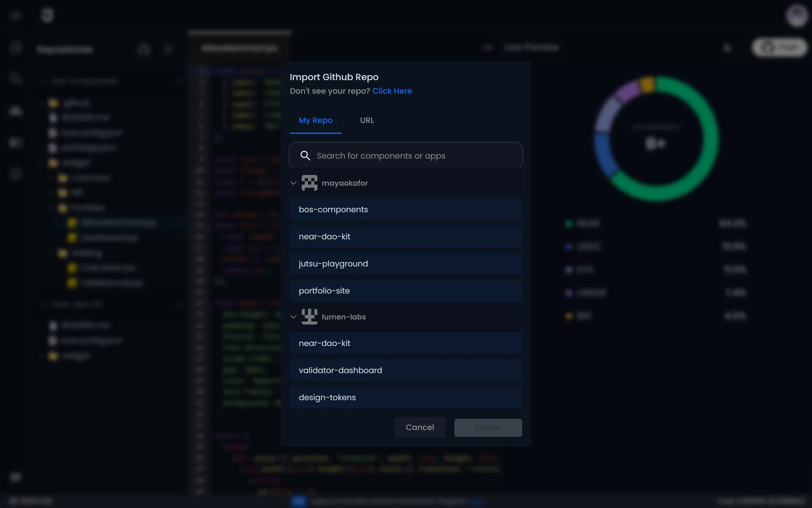Click the mayaokafor account avatar
The height and width of the screenshot is (508, 812).
point(309,183)
